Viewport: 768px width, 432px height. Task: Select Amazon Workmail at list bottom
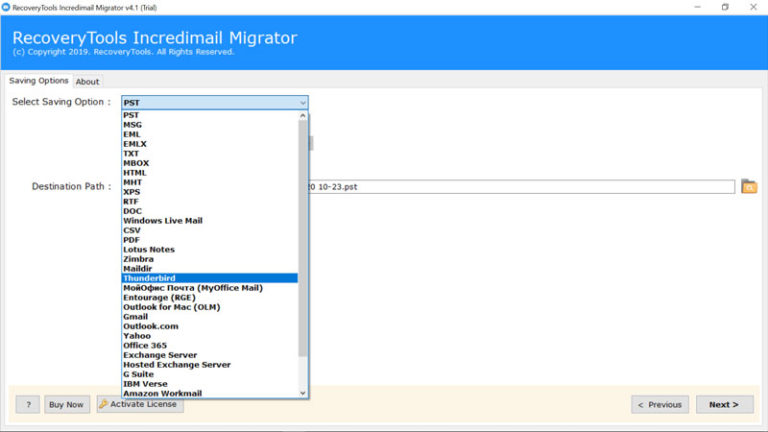click(x=162, y=393)
